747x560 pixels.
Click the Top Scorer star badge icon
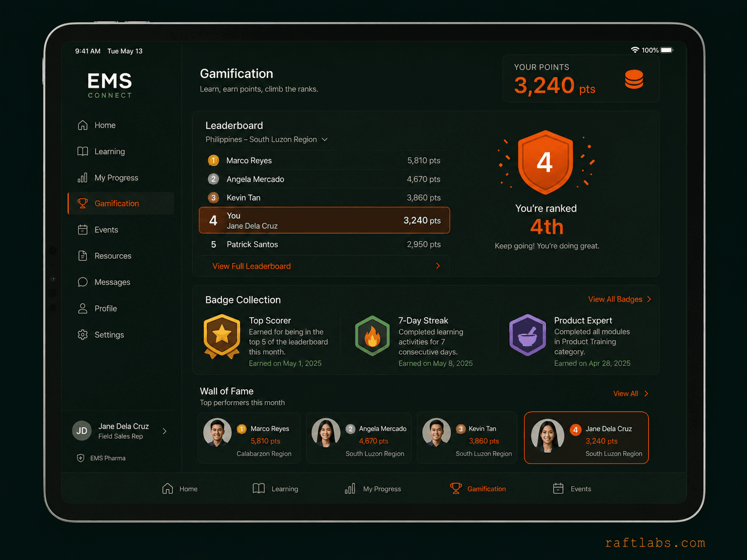click(222, 336)
